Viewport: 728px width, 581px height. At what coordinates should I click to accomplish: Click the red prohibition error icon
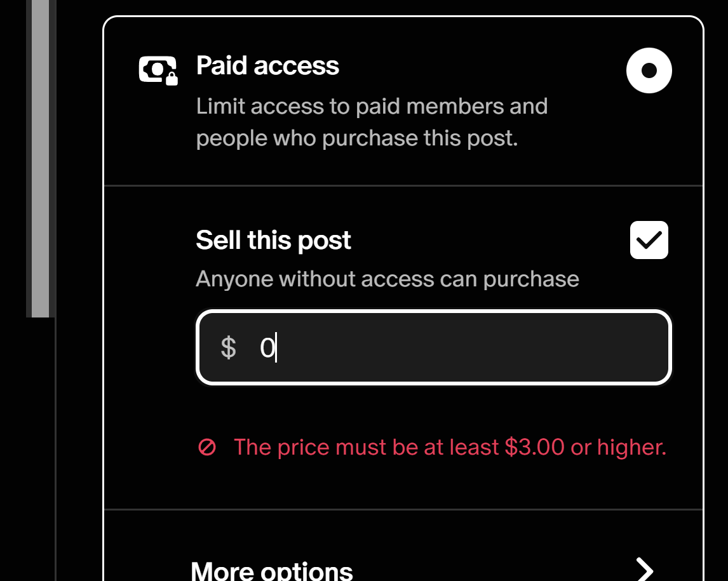pyautogui.click(x=207, y=448)
